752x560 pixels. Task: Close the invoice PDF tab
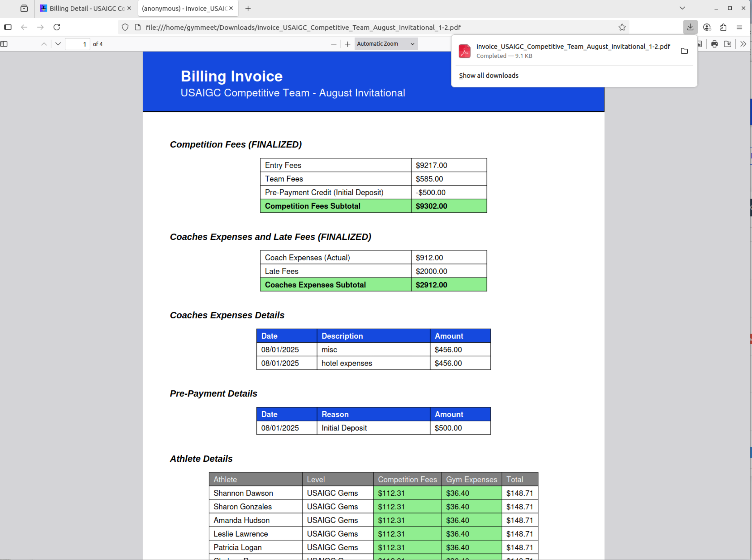click(x=231, y=8)
